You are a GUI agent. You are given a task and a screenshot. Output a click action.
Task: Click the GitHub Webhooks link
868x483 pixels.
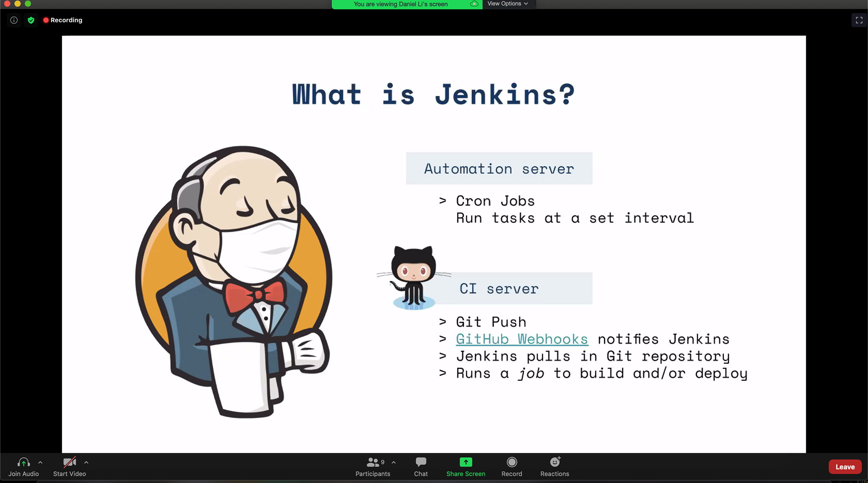coord(522,339)
